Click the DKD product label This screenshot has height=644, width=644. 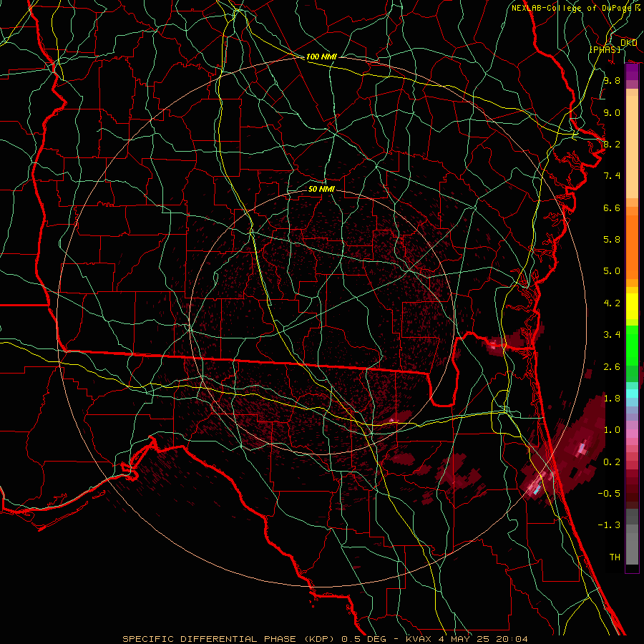coord(628,43)
